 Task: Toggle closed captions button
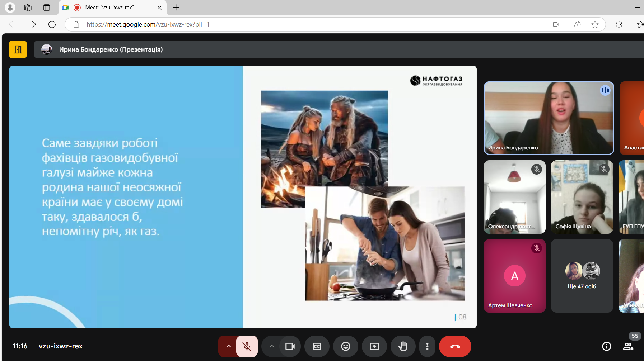[317, 346]
